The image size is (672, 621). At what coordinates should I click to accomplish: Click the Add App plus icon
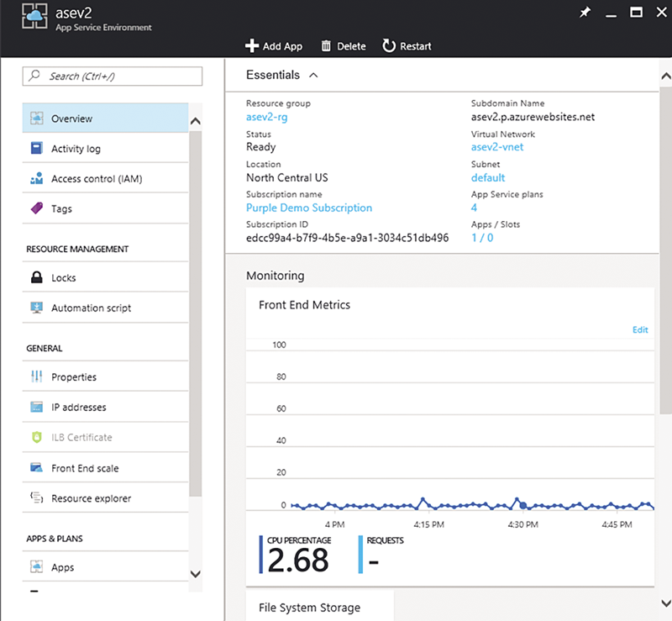pos(252,46)
